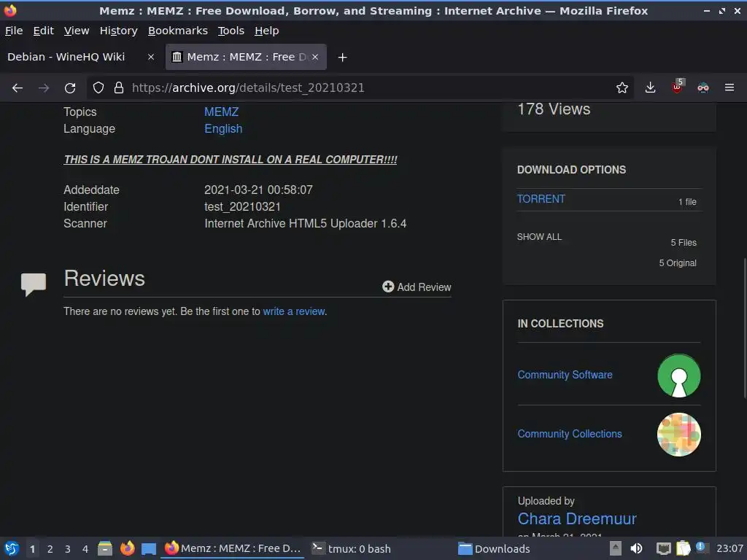Open the volume speaker tray icon
The width and height of the screenshot is (747, 560).
(636, 548)
